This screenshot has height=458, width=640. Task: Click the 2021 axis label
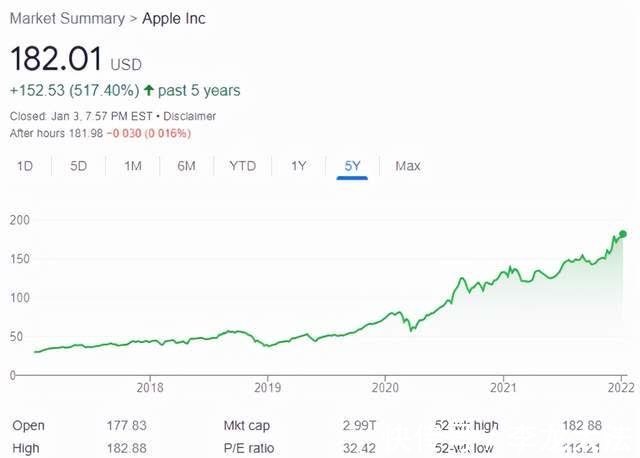[503, 387]
